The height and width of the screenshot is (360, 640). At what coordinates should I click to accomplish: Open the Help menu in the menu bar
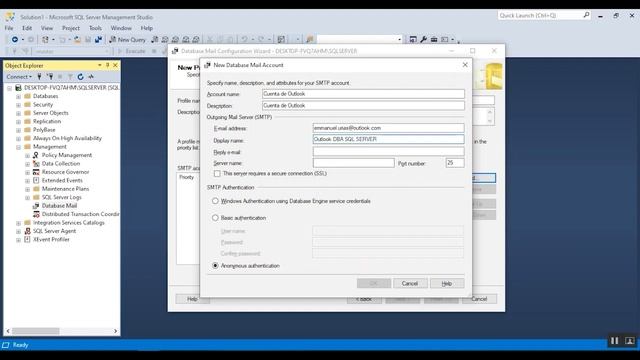click(147, 28)
